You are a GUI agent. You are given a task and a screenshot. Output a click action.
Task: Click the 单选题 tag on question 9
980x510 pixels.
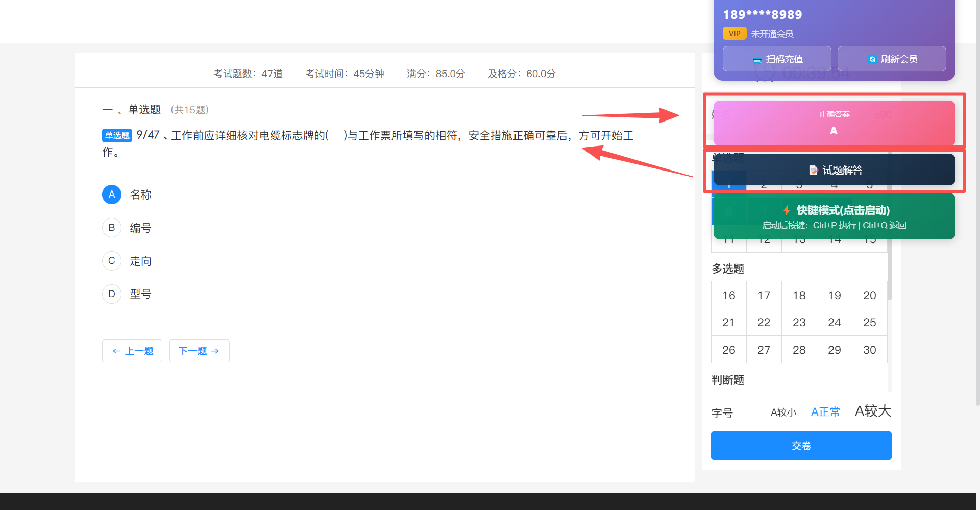[x=117, y=135]
